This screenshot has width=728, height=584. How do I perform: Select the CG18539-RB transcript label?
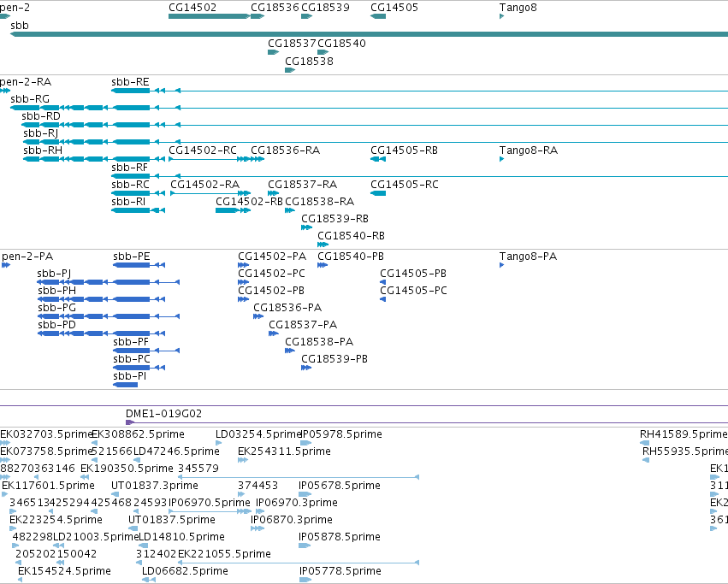coord(334,219)
